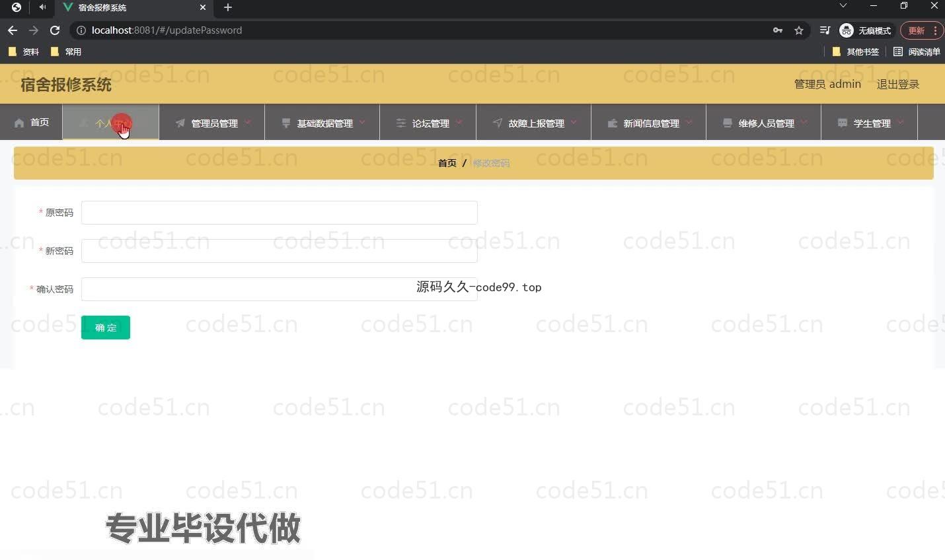Focus the 原密码 input field

point(279,213)
